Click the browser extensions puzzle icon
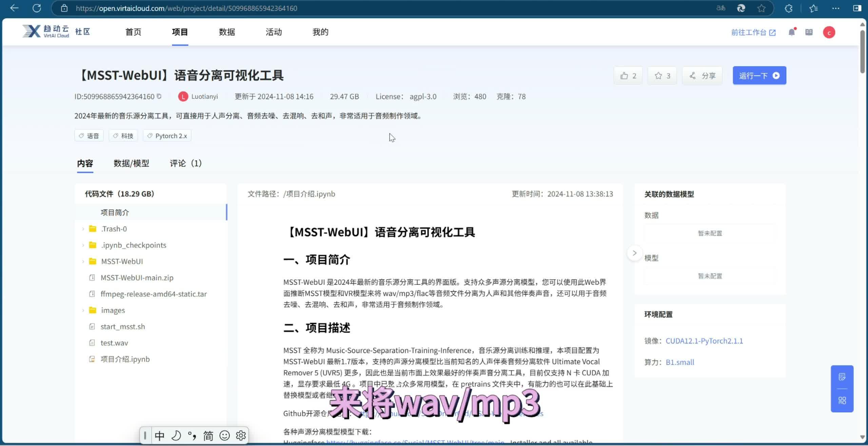This screenshot has height=446, width=868. [788, 8]
